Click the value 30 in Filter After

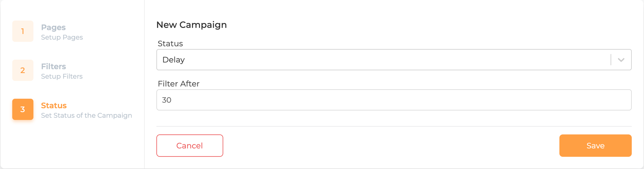pyautogui.click(x=167, y=100)
